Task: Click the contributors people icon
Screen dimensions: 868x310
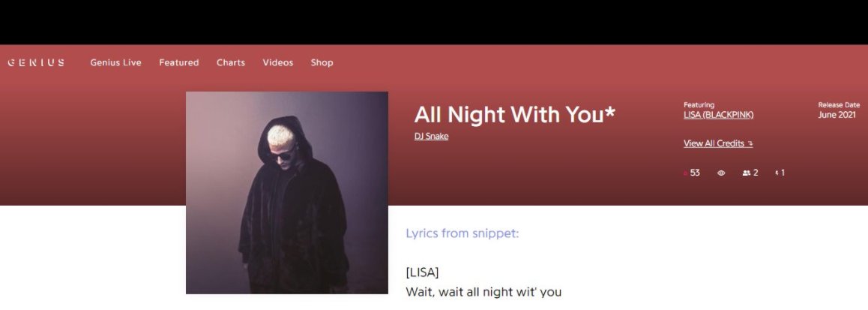Action: (747, 173)
